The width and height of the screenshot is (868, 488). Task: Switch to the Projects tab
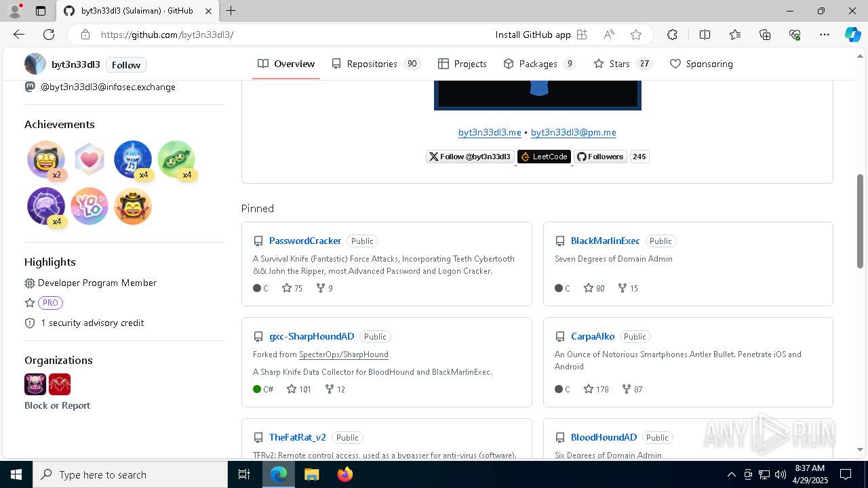[x=462, y=64]
